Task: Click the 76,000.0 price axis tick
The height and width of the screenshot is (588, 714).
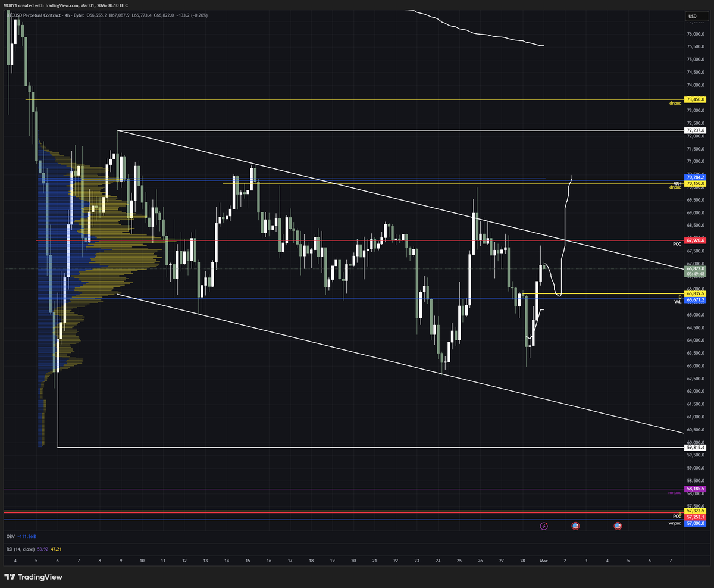Action: click(696, 33)
